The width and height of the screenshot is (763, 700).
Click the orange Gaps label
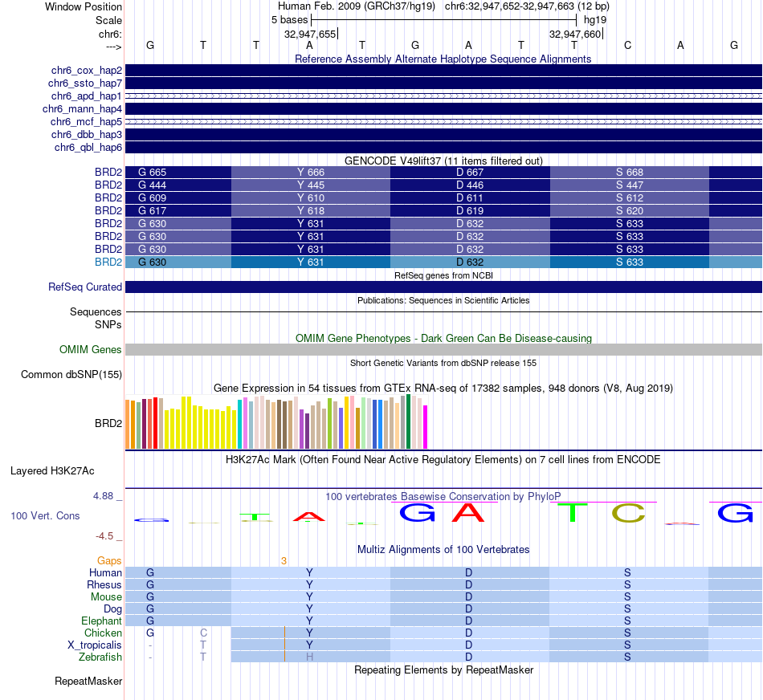tap(109, 561)
